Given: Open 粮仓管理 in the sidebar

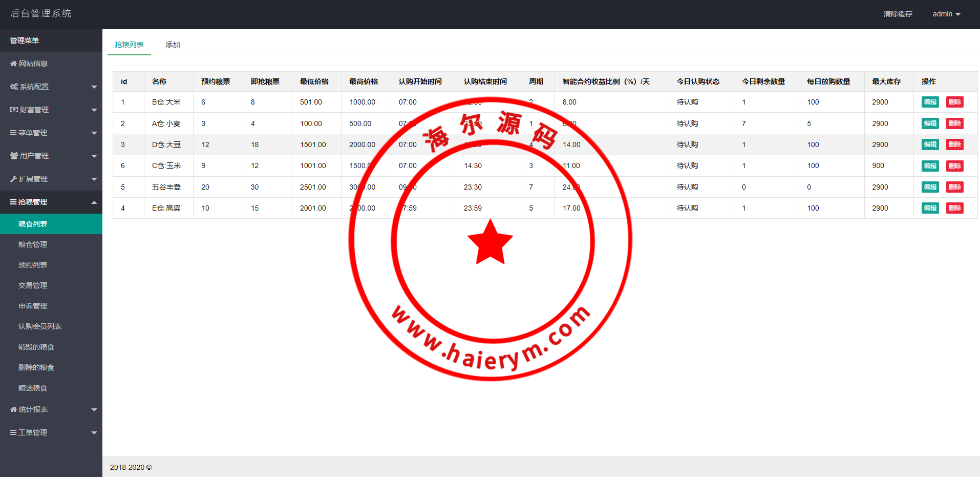Looking at the screenshot, I should click(33, 244).
